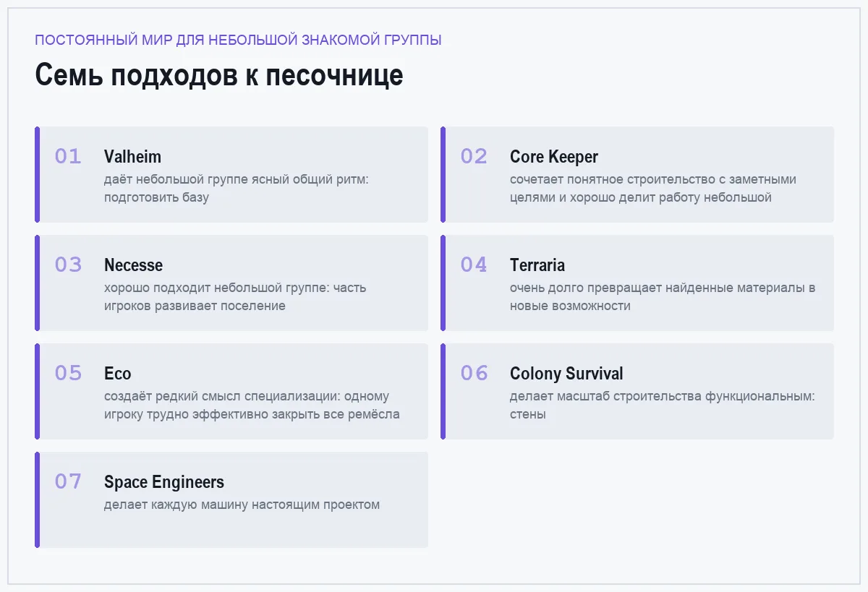Select the Necesse card title

(133, 265)
